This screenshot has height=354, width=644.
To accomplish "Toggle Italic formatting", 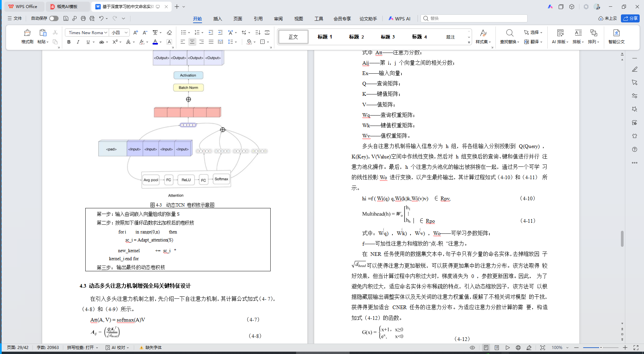I will pos(78,42).
